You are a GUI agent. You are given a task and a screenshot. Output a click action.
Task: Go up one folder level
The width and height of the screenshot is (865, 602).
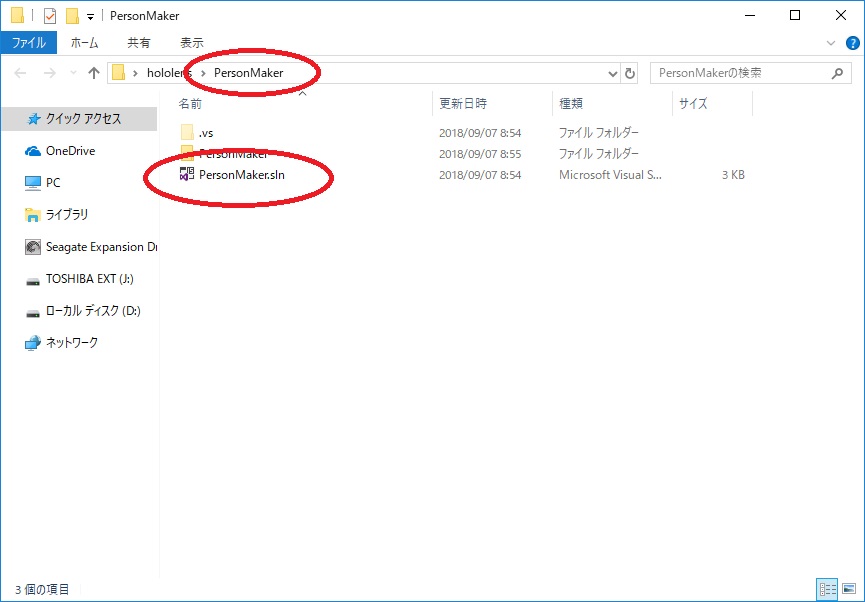[94, 73]
